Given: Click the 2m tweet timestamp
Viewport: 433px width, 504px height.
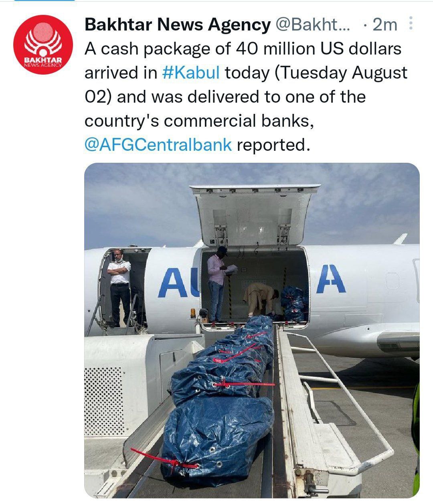Looking at the screenshot, I should [x=384, y=25].
